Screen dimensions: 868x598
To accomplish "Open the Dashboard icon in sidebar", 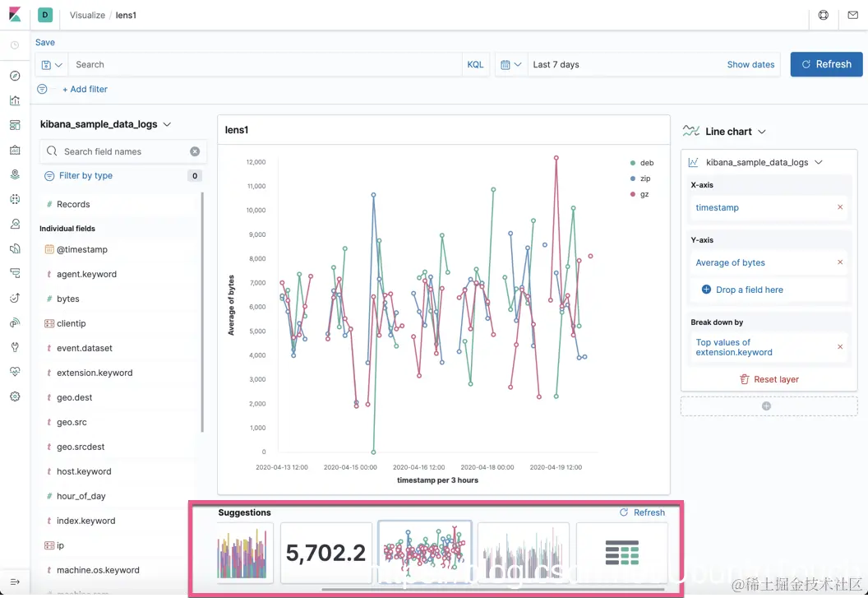I will coord(15,125).
